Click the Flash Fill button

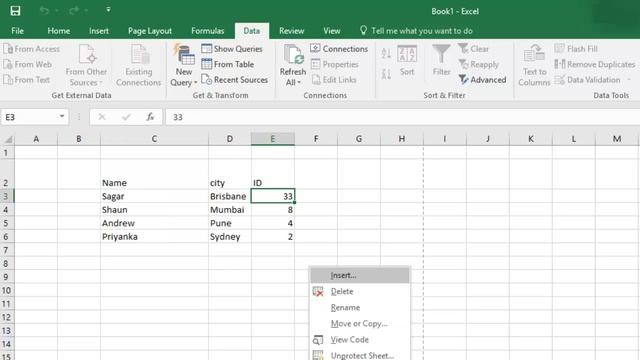576,49
